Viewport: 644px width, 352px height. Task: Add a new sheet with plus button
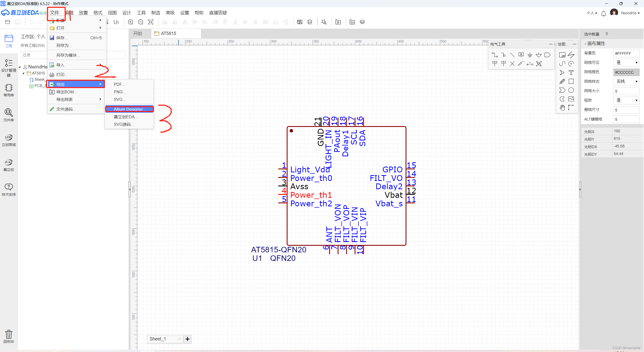pyautogui.click(x=187, y=339)
